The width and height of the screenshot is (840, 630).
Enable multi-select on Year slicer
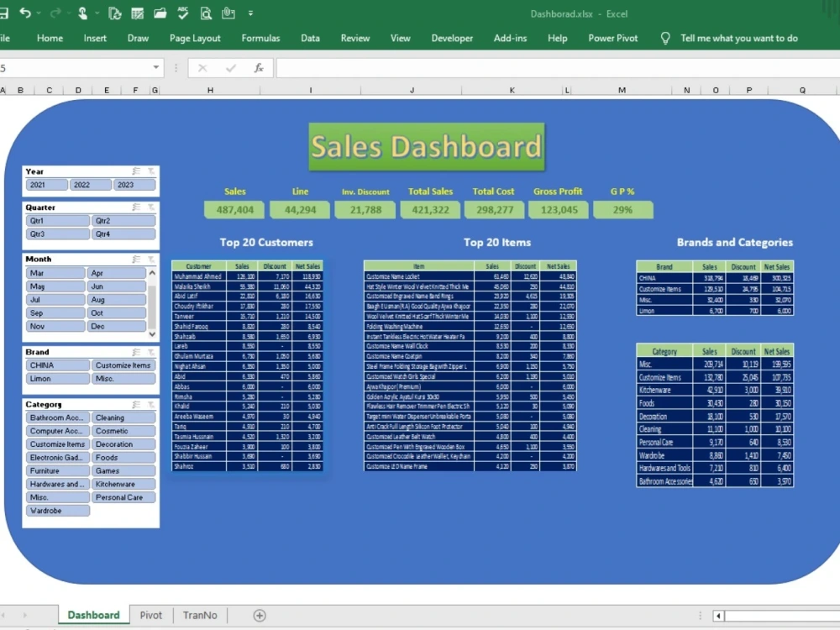pos(137,171)
